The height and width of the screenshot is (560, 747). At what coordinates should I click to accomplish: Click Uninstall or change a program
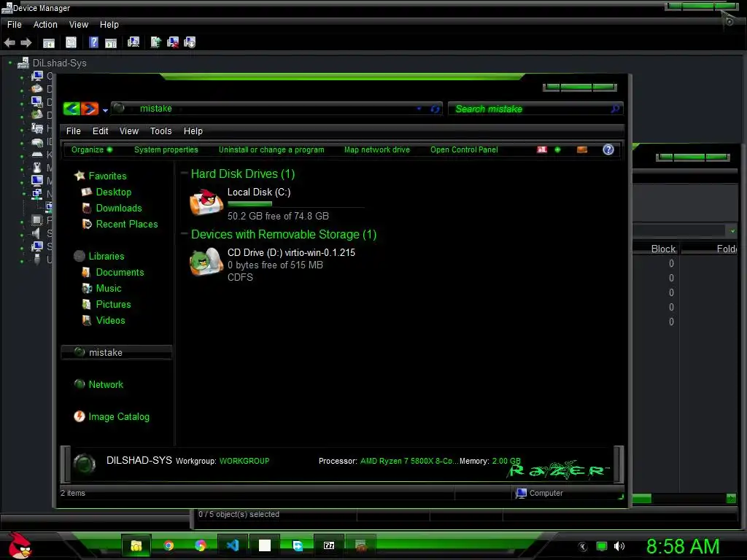click(271, 149)
